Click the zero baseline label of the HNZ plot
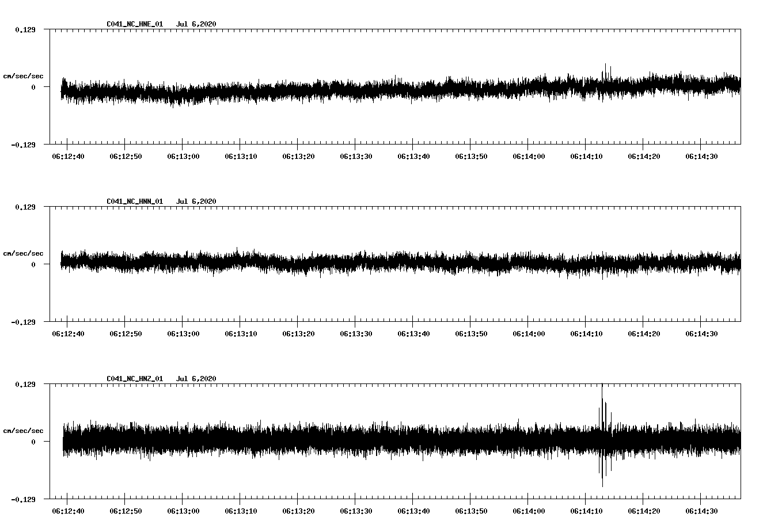782x532 pixels. (x=33, y=442)
